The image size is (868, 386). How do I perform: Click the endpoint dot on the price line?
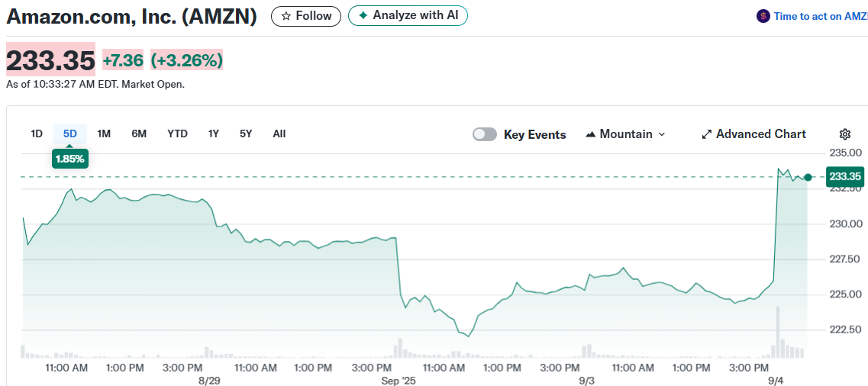point(808,177)
